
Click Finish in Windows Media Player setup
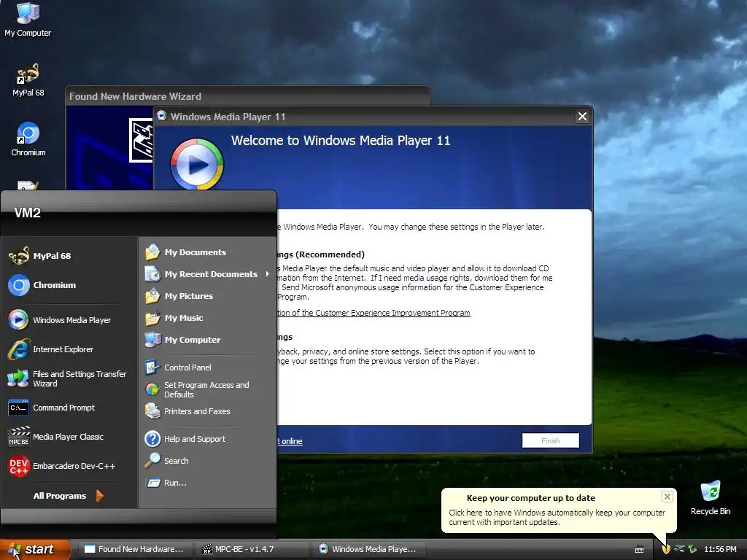[550, 440]
